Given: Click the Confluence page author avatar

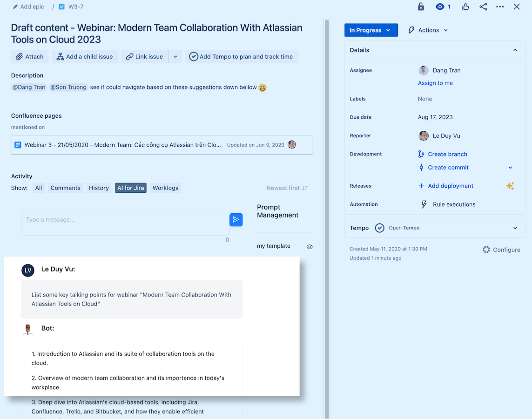Looking at the screenshot, I should pyautogui.click(x=292, y=144).
